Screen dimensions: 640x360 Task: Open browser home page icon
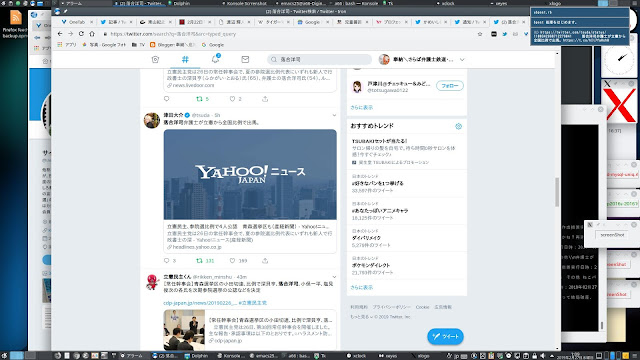[x=92, y=34]
